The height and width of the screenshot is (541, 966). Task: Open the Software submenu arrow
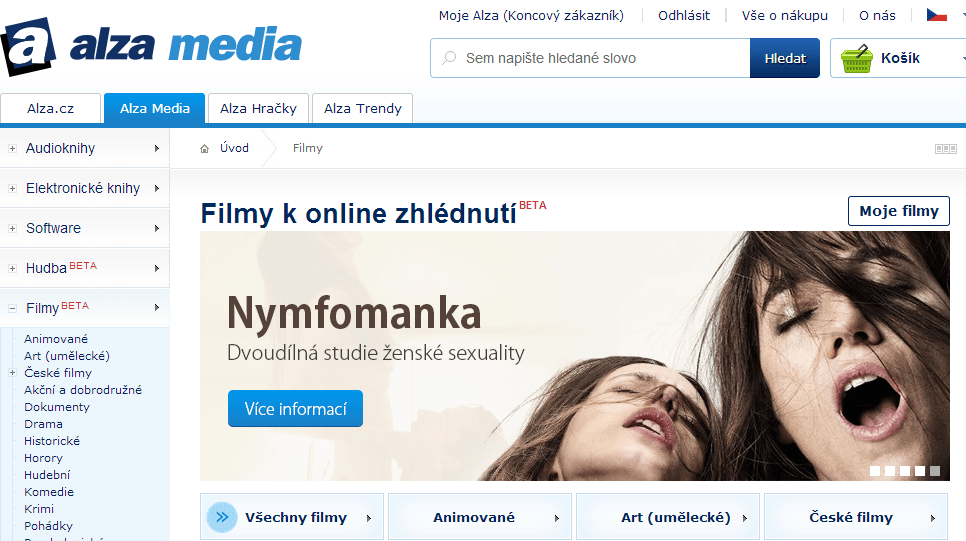157,229
